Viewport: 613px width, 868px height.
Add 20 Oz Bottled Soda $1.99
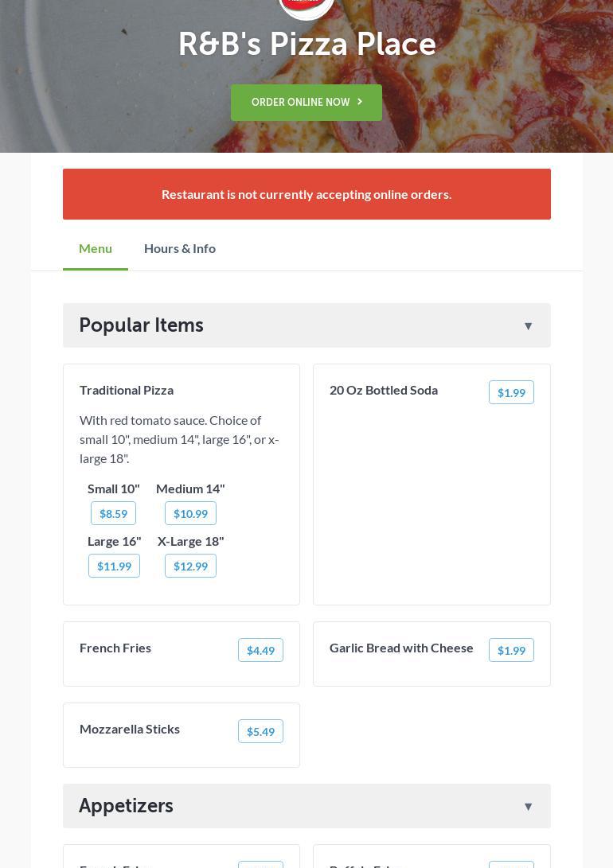(x=511, y=392)
